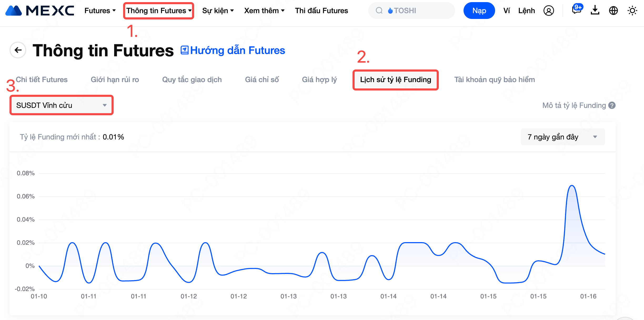The image size is (644, 320).
Task: Expand the Futures menu
Action: click(x=100, y=11)
